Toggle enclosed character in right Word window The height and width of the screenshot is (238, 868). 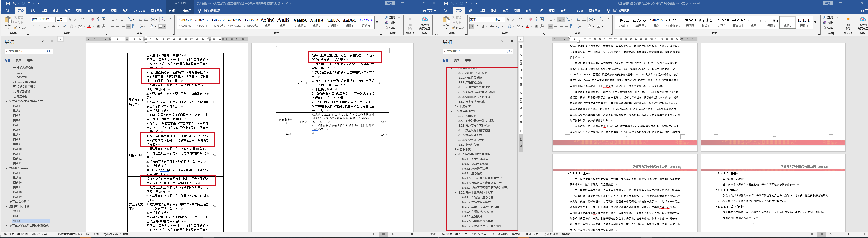tap(541, 26)
